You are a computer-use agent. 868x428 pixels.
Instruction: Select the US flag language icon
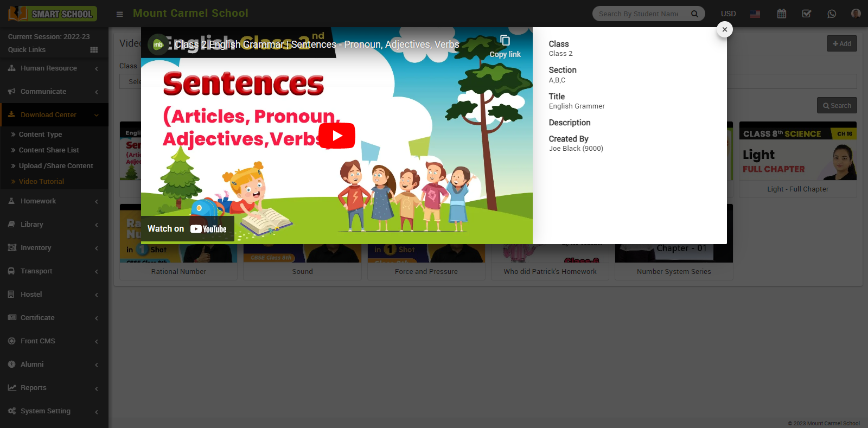click(x=755, y=14)
